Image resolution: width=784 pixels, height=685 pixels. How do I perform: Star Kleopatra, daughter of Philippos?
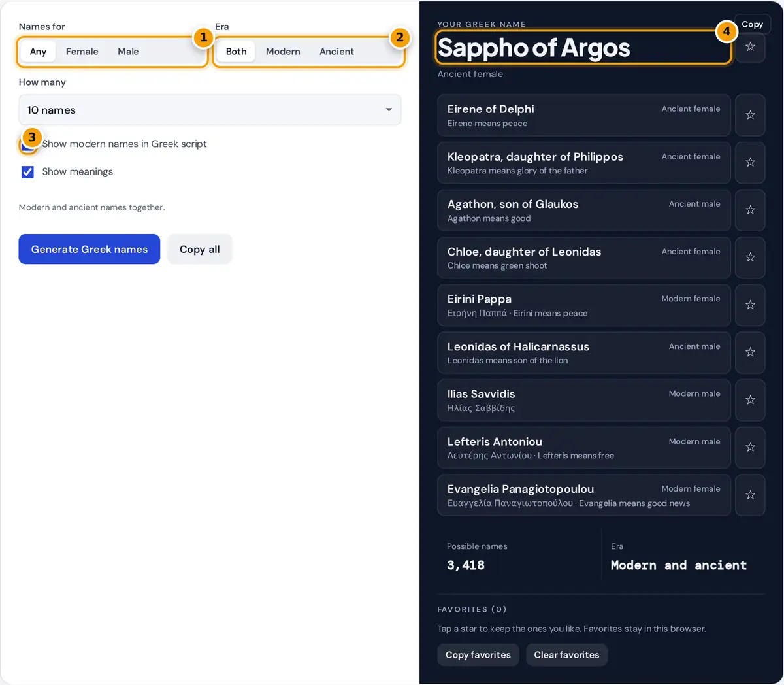[750, 162]
